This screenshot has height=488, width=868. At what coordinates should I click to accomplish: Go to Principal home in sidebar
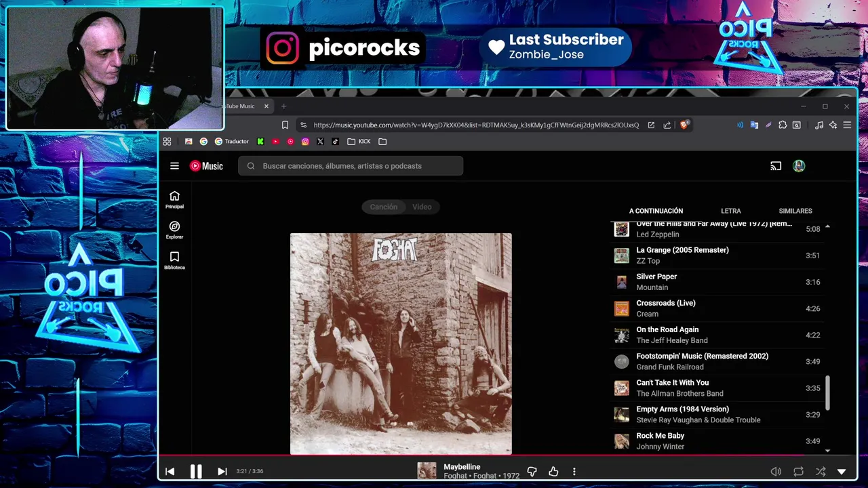(x=174, y=199)
